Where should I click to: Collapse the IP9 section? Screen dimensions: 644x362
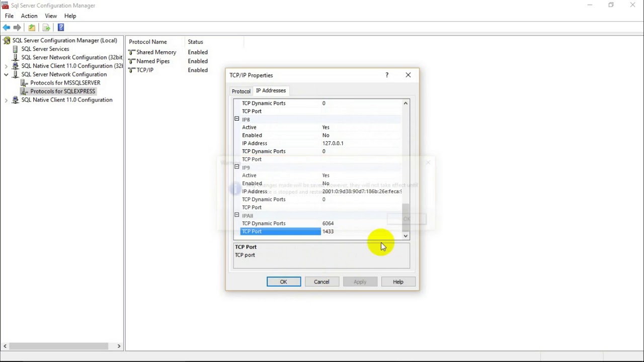click(236, 167)
